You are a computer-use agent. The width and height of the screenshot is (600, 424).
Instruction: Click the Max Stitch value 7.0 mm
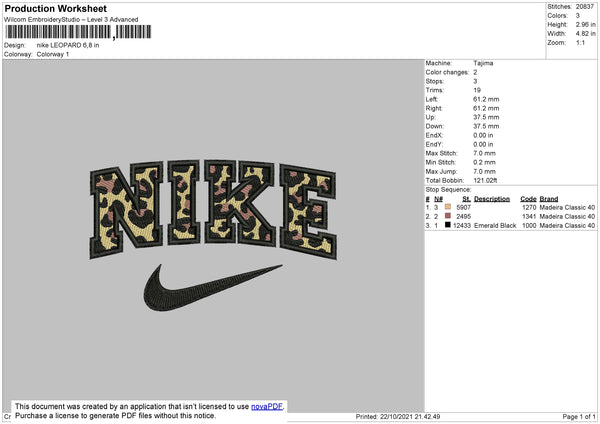point(484,153)
